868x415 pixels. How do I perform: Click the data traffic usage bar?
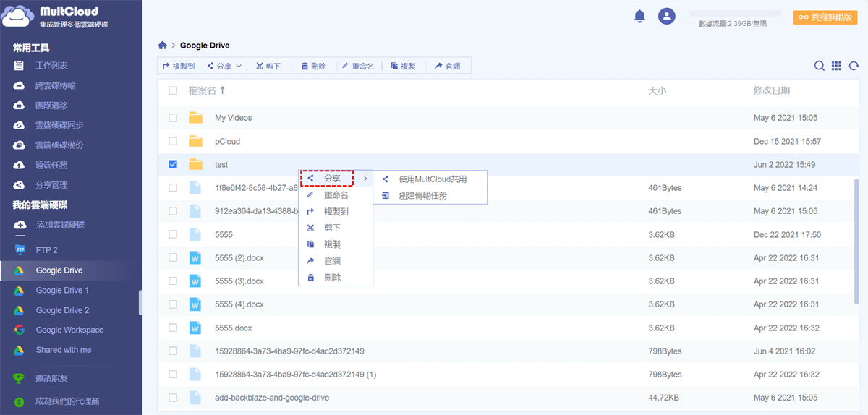pos(735,14)
